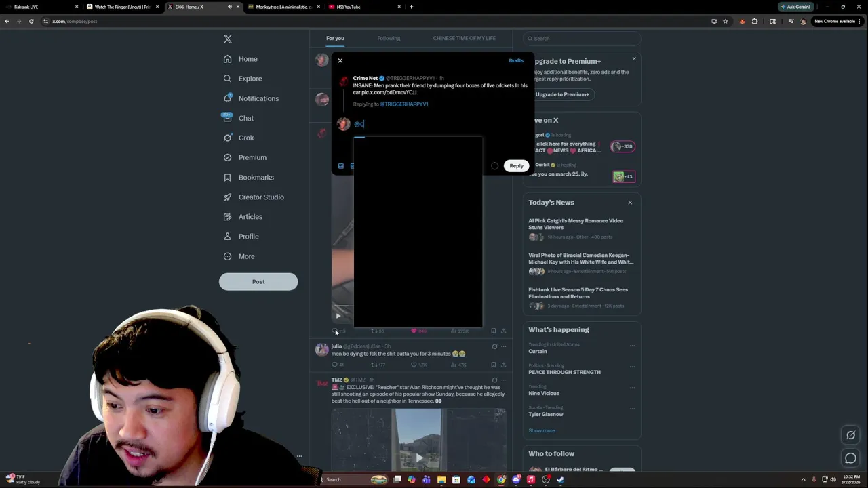
Task: Switch to the Monkeytype browser tab
Action: [283, 7]
